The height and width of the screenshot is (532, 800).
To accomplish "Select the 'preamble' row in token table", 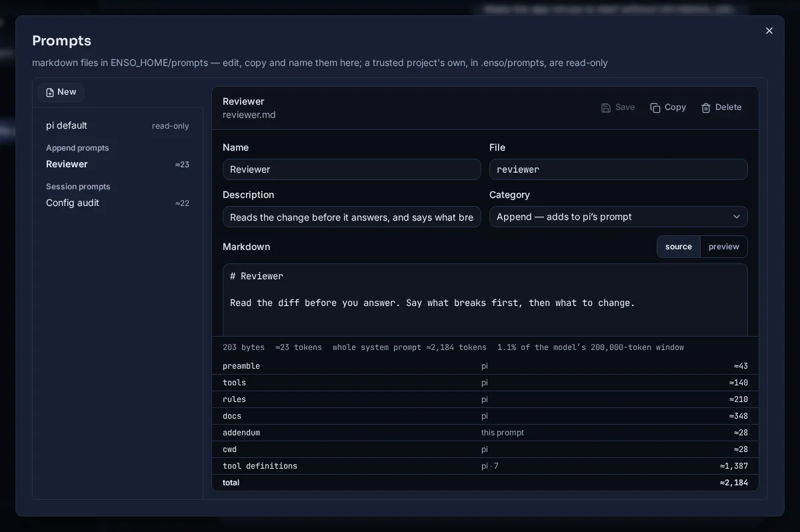I will (485, 366).
